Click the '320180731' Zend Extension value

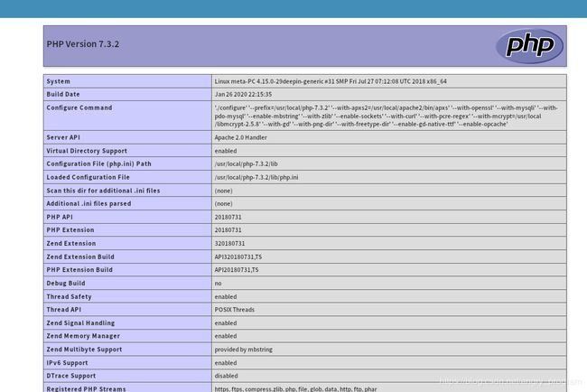(x=229, y=243)
